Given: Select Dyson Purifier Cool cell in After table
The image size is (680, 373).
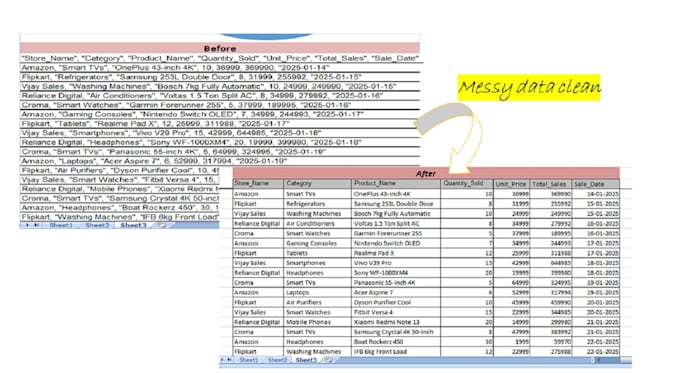Looking at the screenshot, I should click(396, 302).
